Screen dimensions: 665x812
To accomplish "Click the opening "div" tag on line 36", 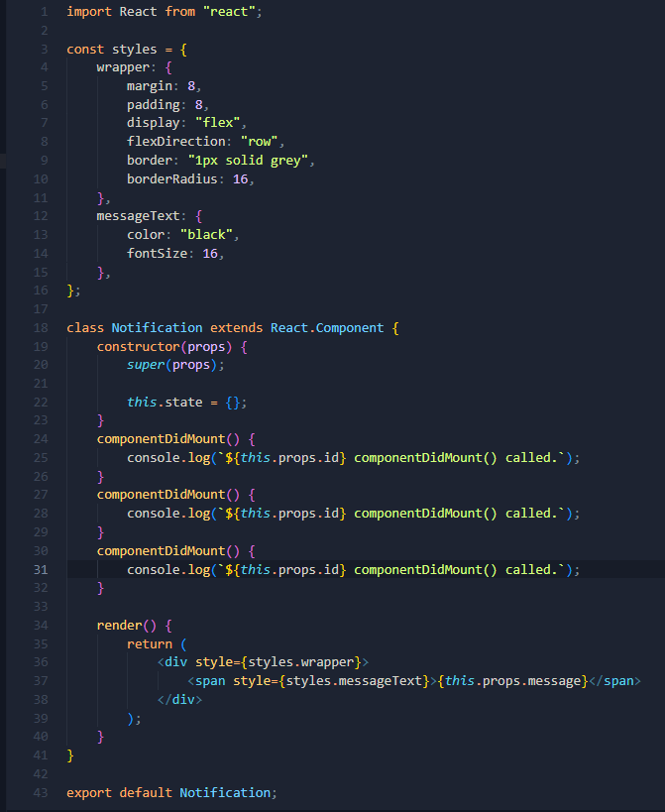I will (176, 662).
